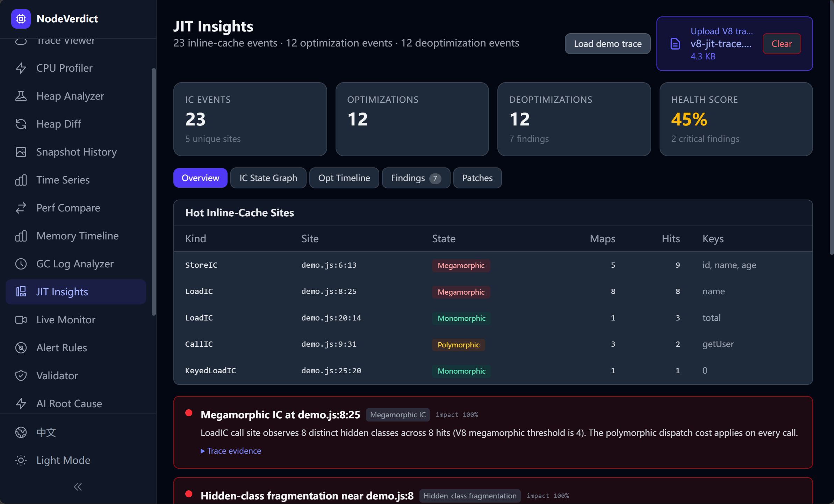
Task: Open the Time Series chart icon
Action: coord(21,180)
